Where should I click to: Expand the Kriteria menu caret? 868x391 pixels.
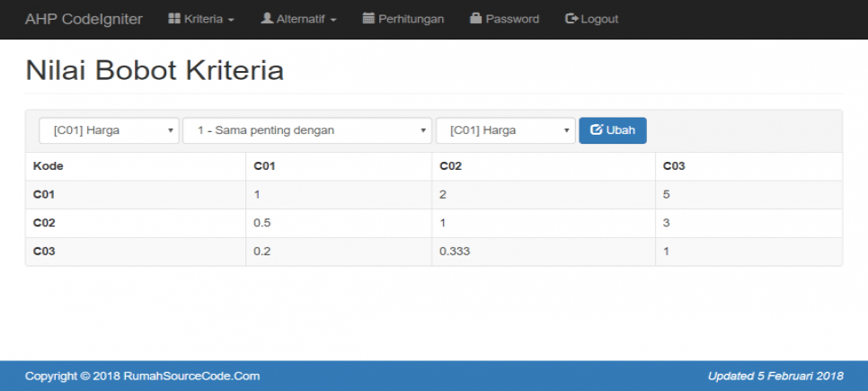coord(231,20)
